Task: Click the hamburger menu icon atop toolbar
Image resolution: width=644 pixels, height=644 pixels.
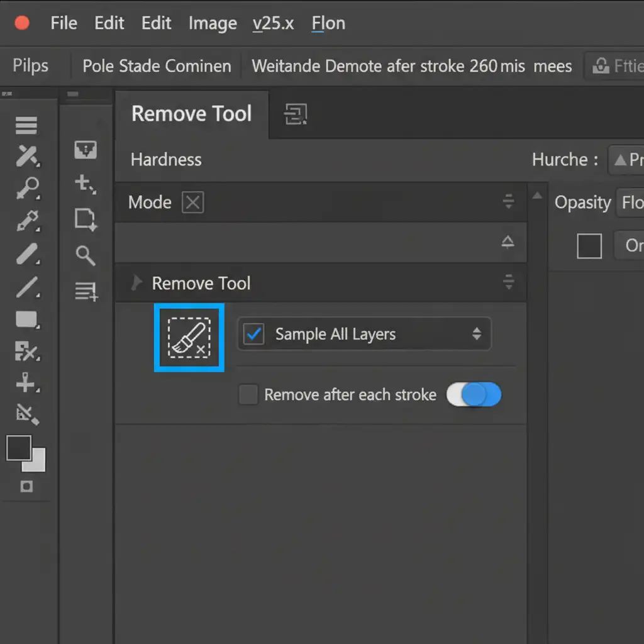Action: (x=26, y=126)
